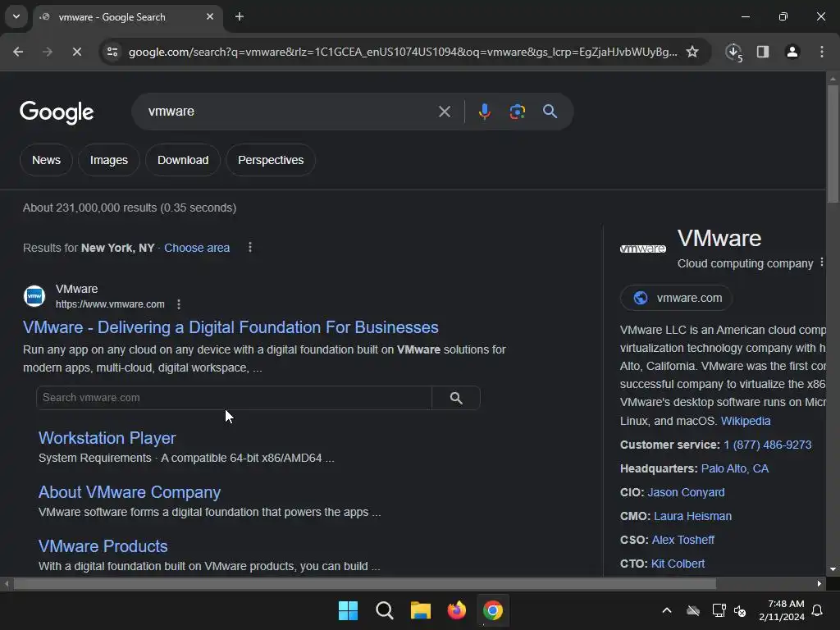Open notifications bell in taskbar
Image resolution: width=840 pixels, height=630 pixels.
tap(818, 610)
